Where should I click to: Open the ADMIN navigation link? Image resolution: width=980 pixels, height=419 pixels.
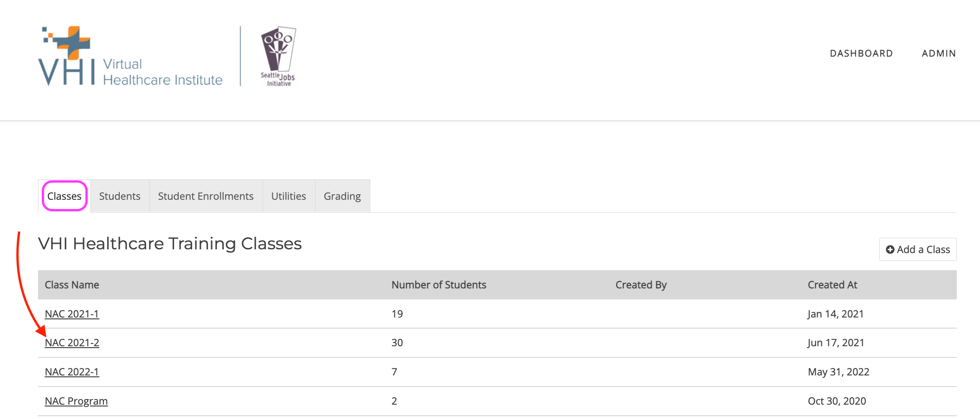point(939,53)
